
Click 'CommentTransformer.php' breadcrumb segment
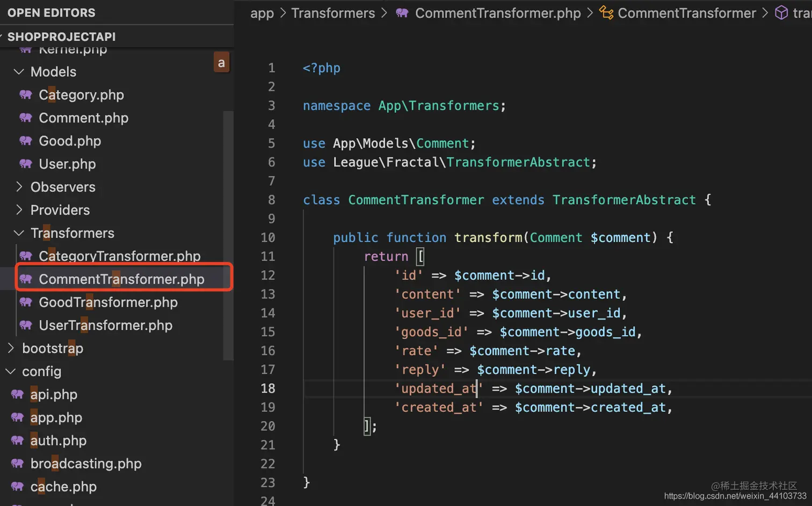[498, 13]
